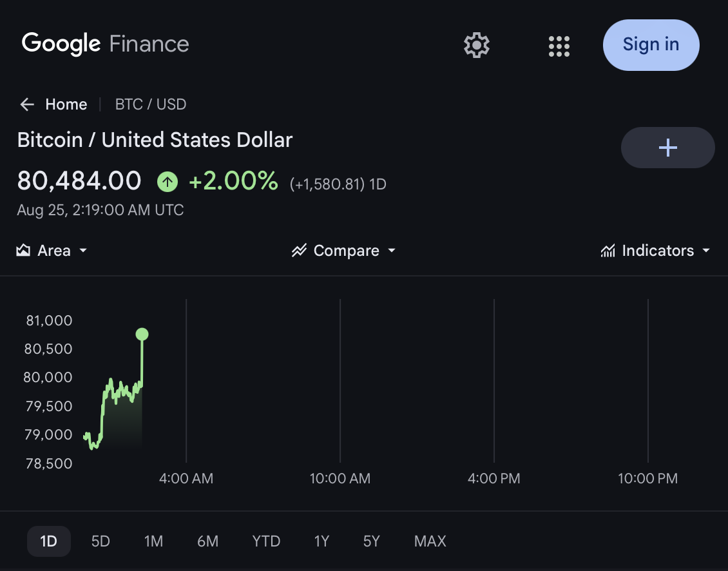Click the Area chart type icon
The image size is (728, 571).
pyautogui.click(x=23, y=251)
